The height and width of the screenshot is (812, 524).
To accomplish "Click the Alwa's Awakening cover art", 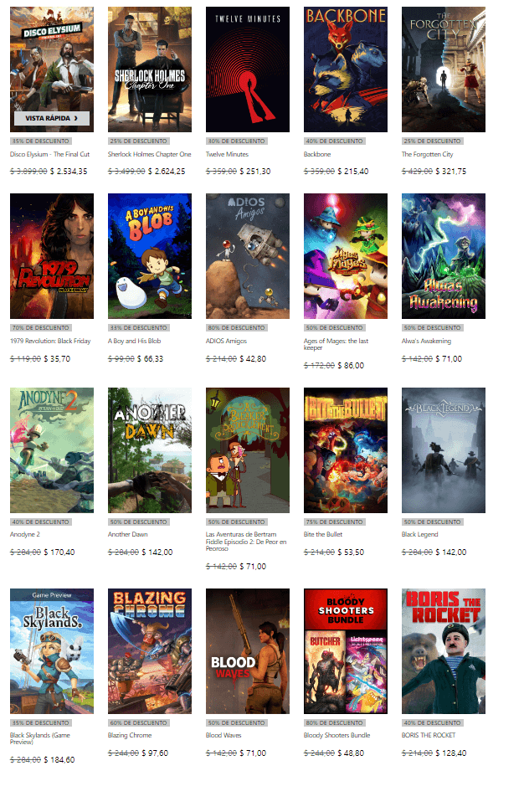I will coord(444,256).
